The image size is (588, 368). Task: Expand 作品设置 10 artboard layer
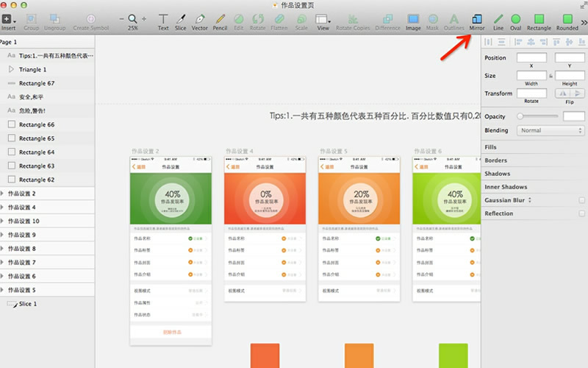[x=2, y=221]
